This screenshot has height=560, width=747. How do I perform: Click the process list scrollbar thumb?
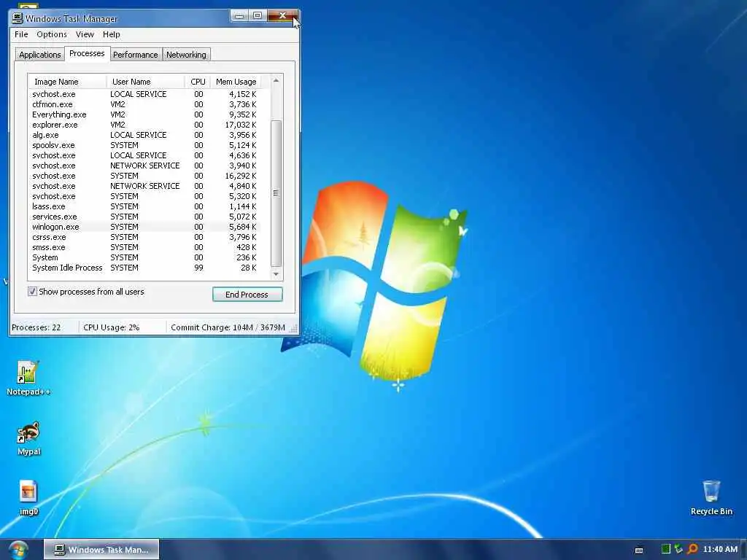coord(276,193)
